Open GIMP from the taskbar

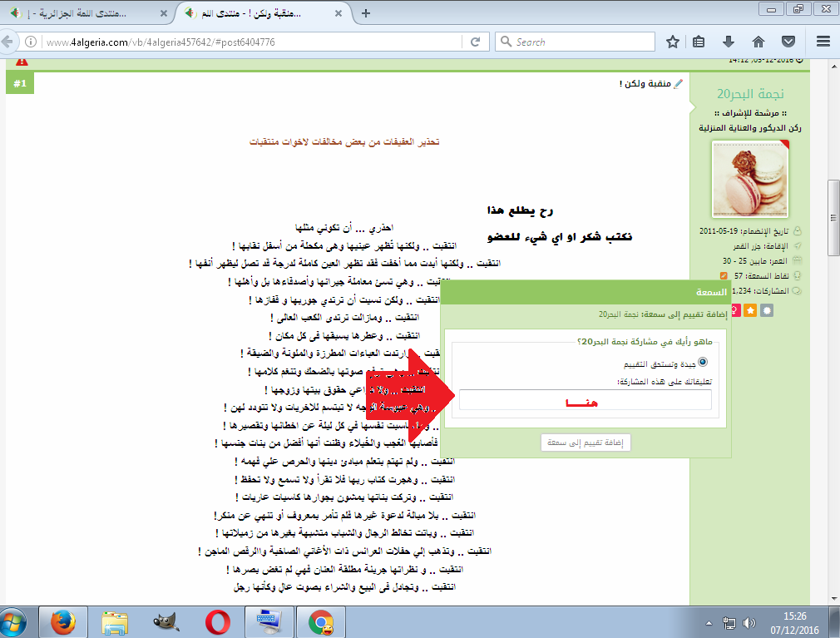(x=166, y=621)
